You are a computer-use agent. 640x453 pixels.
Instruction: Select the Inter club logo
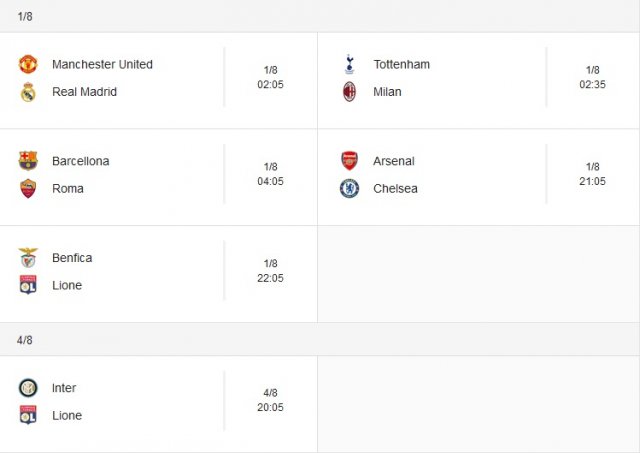pos(28,388)
